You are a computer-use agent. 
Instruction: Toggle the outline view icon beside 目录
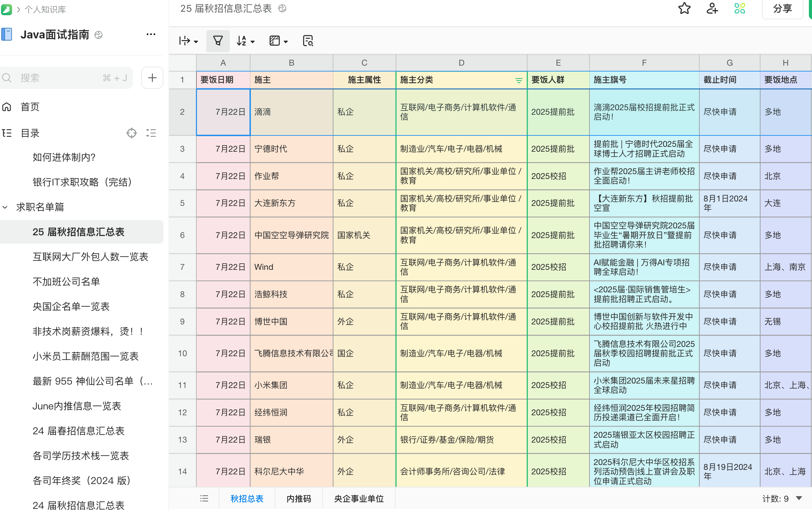coord(151,133)
